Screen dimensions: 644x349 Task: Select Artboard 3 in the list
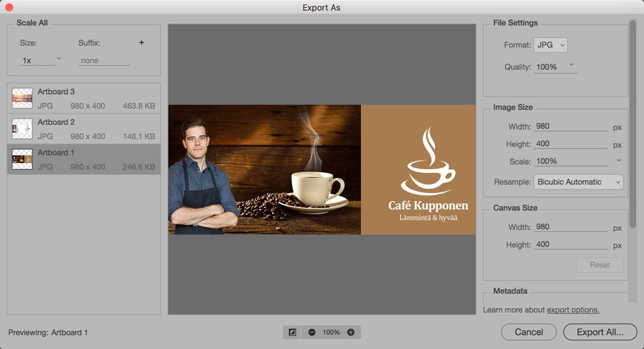(x=84, y=98)
